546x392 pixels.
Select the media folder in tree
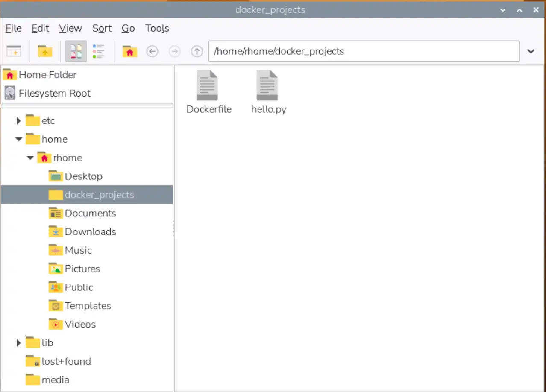tap(47, 380)
